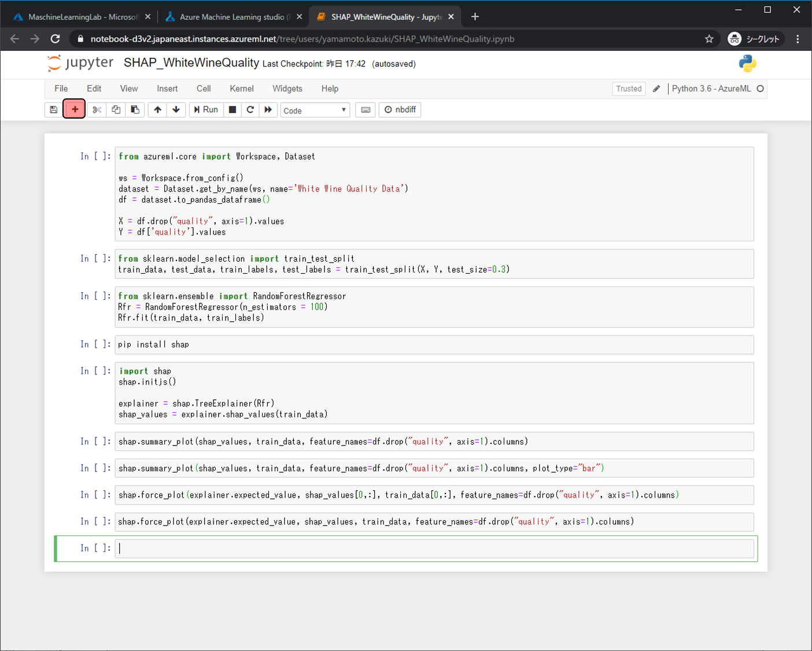Screen dimensions: 812x651
Task: Insert a cell below with plus icon
Action: 75,109
